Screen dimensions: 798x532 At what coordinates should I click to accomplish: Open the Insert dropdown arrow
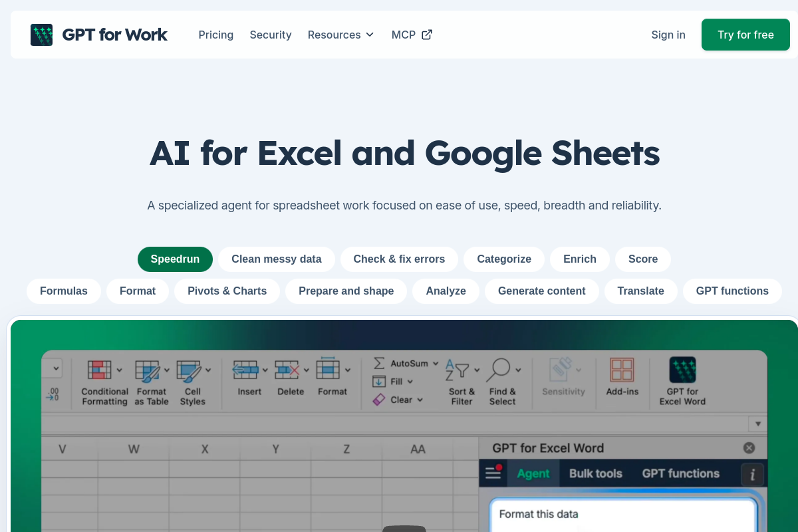click(265, 370)
